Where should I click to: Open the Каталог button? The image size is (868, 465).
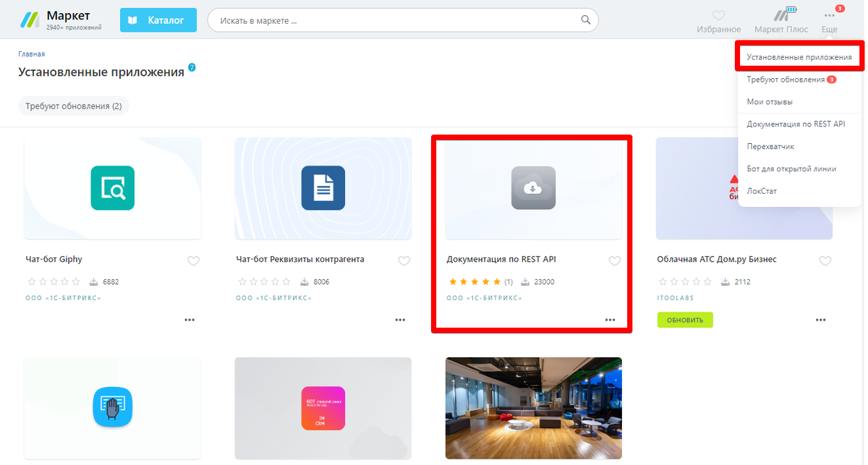158,20
